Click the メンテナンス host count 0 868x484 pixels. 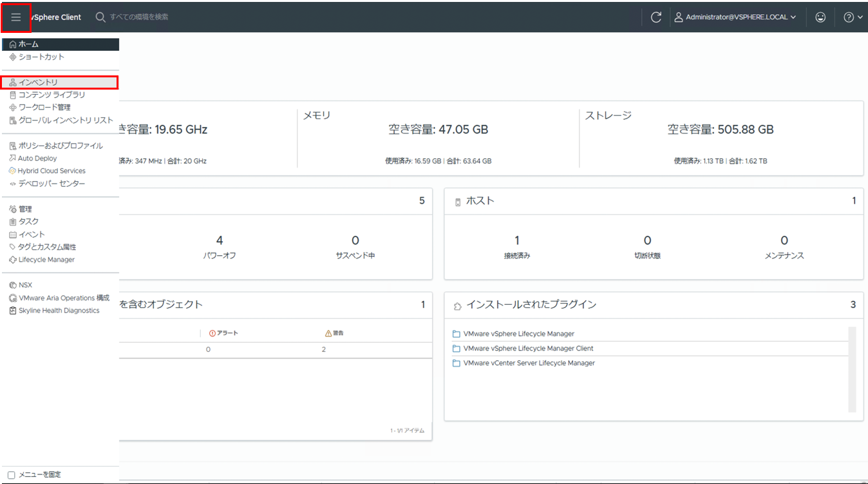tap(784, 241)
